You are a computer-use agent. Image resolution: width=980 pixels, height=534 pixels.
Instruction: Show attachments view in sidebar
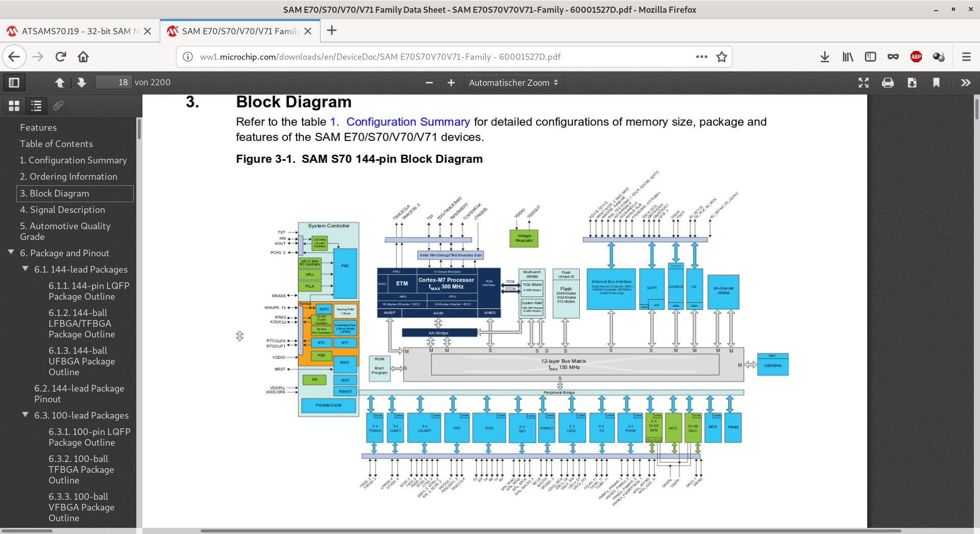tap(58, 106)
